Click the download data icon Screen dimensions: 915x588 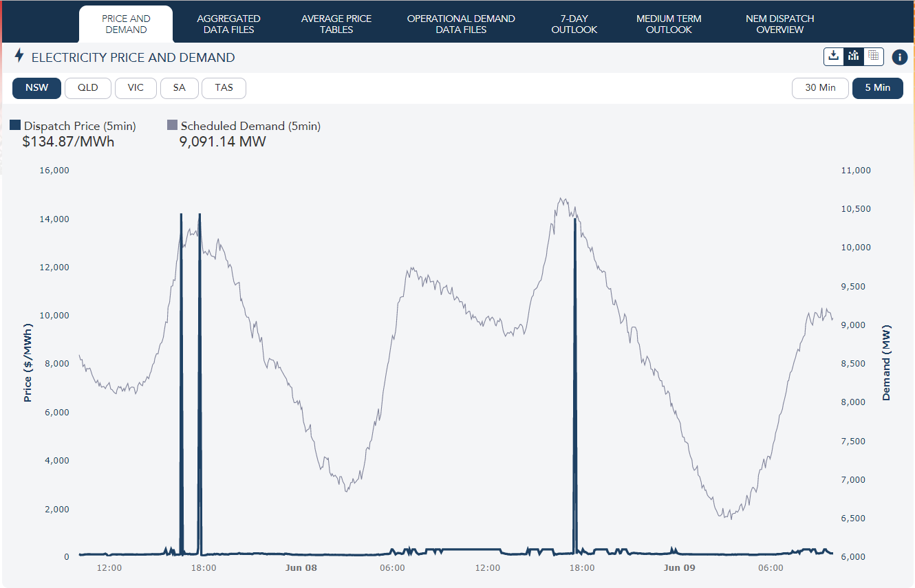(x=834, y=56)
